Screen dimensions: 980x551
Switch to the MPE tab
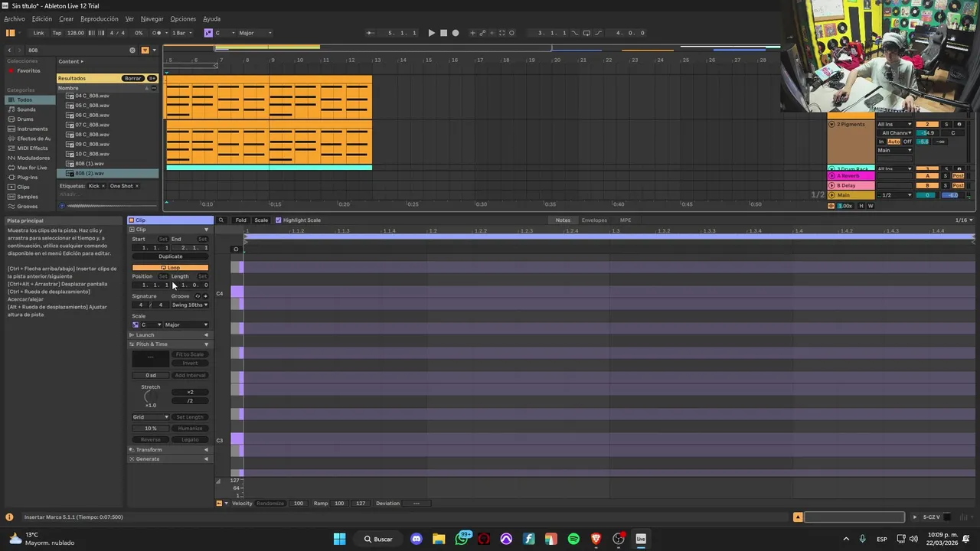(626, 220)
